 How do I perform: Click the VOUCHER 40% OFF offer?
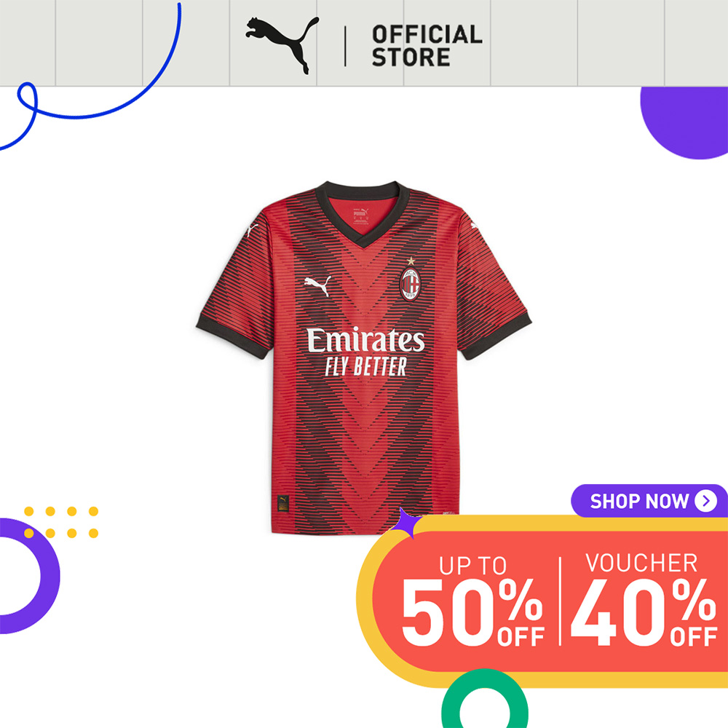[644, 599]
